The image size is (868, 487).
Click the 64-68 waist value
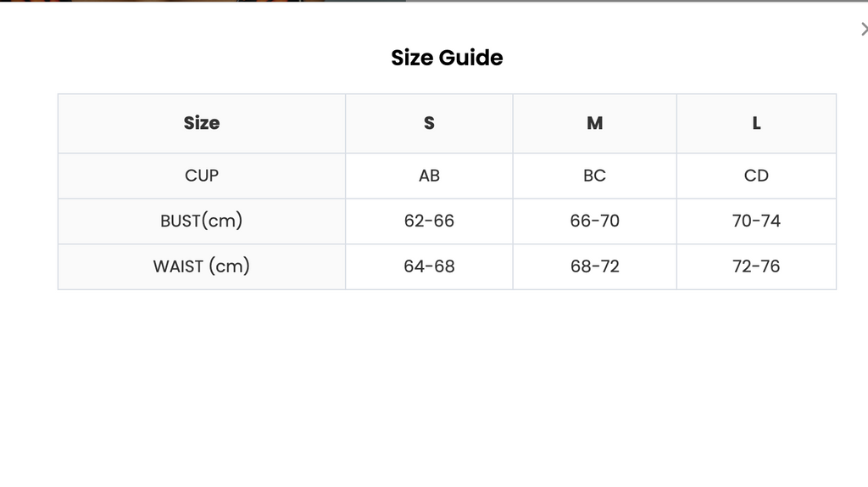tap(429, 266)
